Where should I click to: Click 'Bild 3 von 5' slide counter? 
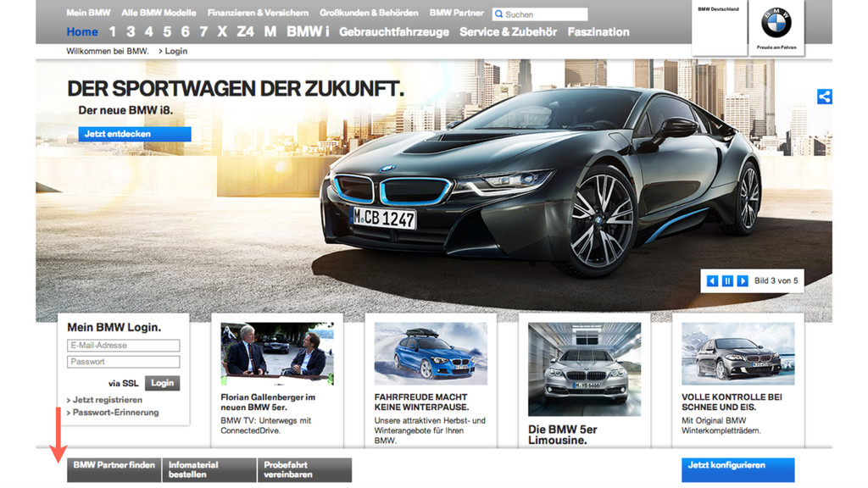(776, 281)
